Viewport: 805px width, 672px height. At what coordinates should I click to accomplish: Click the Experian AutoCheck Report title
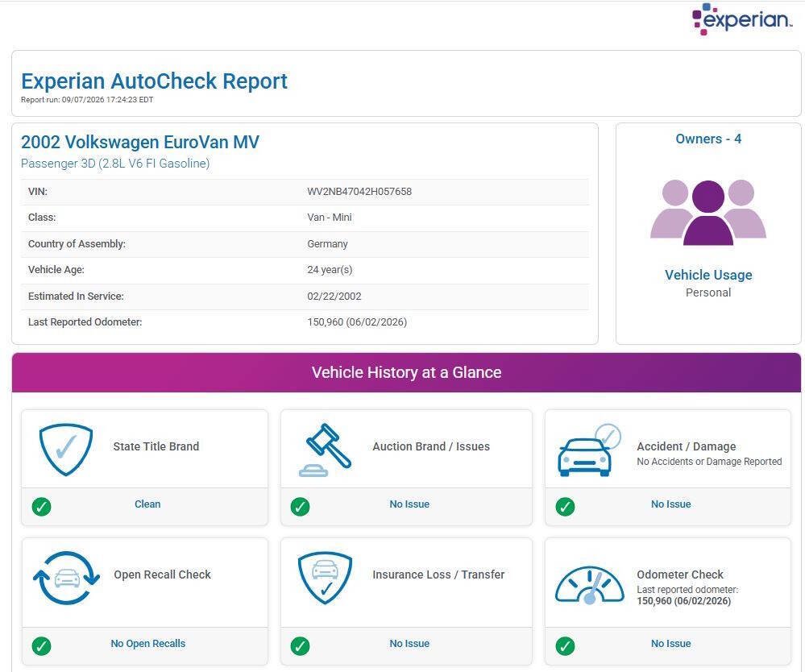(x=154, y=81)
